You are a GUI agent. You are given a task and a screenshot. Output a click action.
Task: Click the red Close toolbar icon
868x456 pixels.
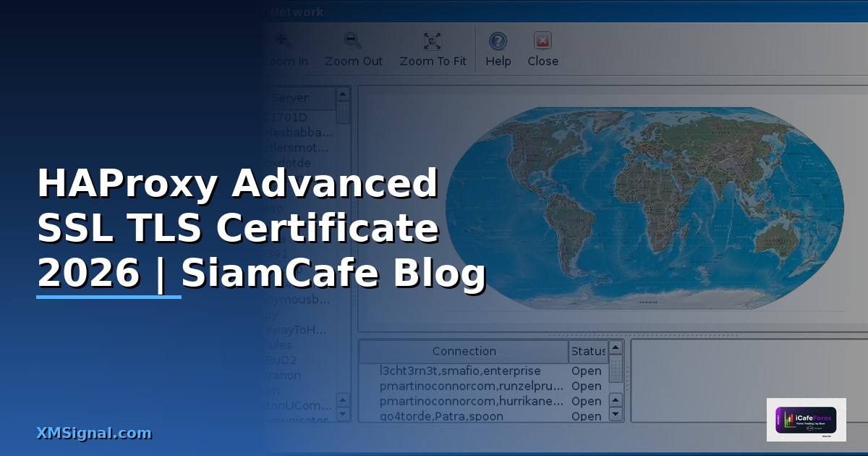click(x=542, y=41)
